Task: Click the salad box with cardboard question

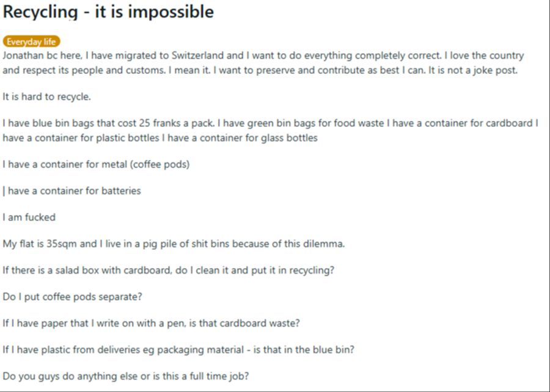Action: pos(169,270)
